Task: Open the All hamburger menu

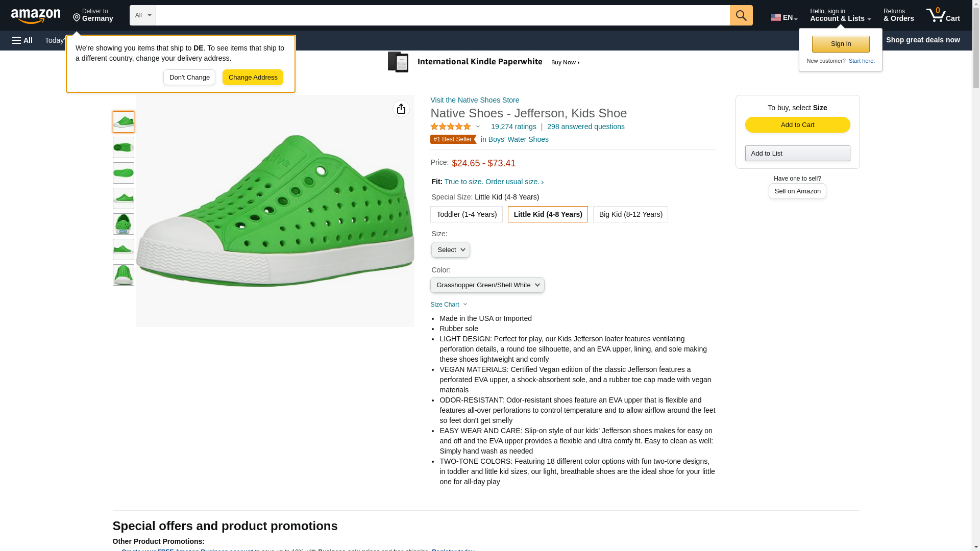Action: coord(22,40)
